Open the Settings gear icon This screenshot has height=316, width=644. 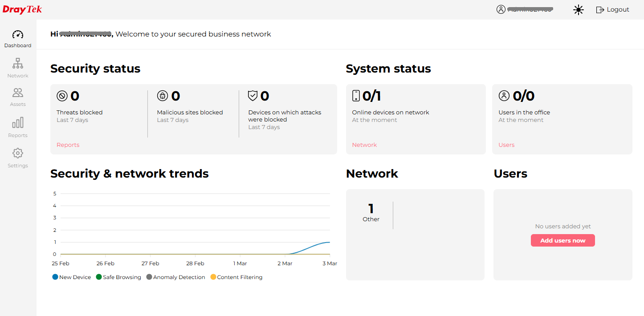(18, 154)
